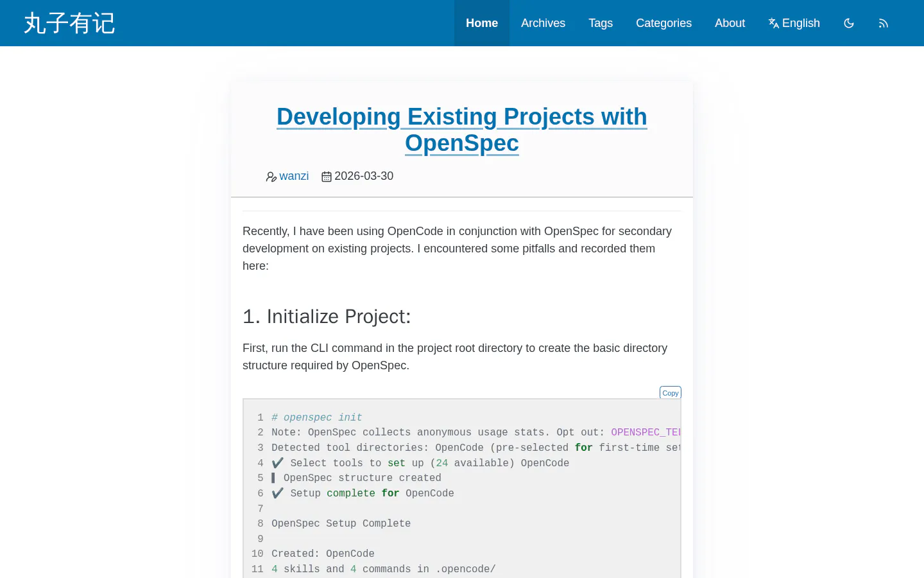Open the Tags page
The width and height of the screenshot is (924, 578).
pyautogui.click(x=601, y=23)
